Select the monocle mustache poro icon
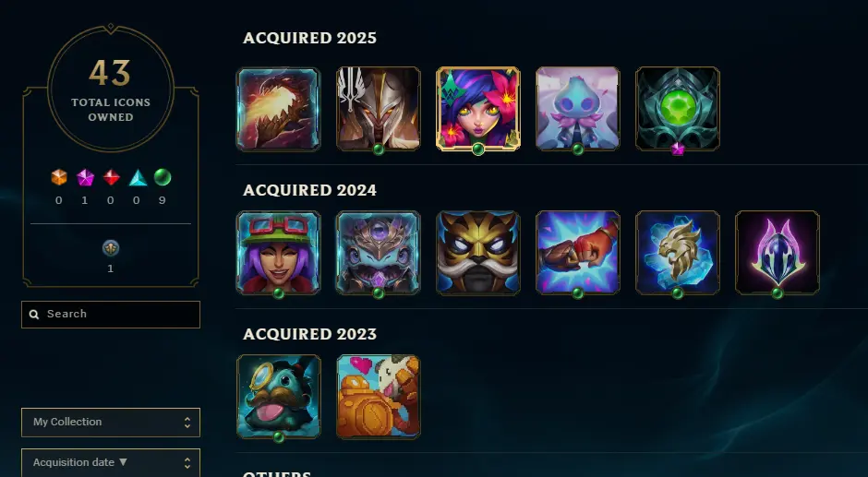Viewport: 868px width, 477px height. click(279, 397)
